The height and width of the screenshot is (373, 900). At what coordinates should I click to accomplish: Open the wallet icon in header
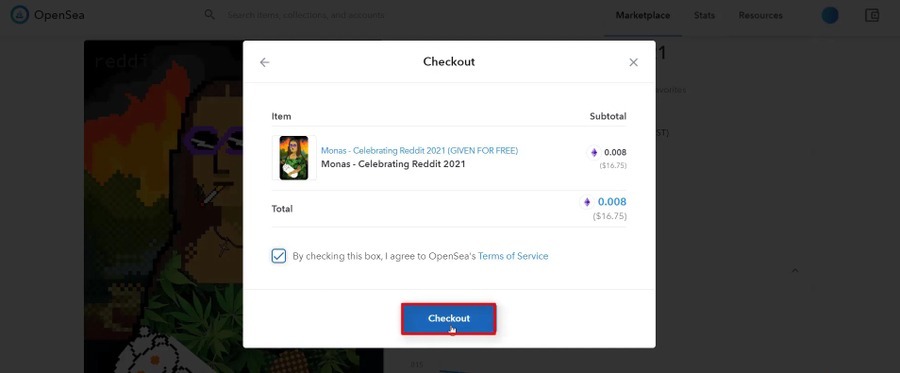point(872,15)
